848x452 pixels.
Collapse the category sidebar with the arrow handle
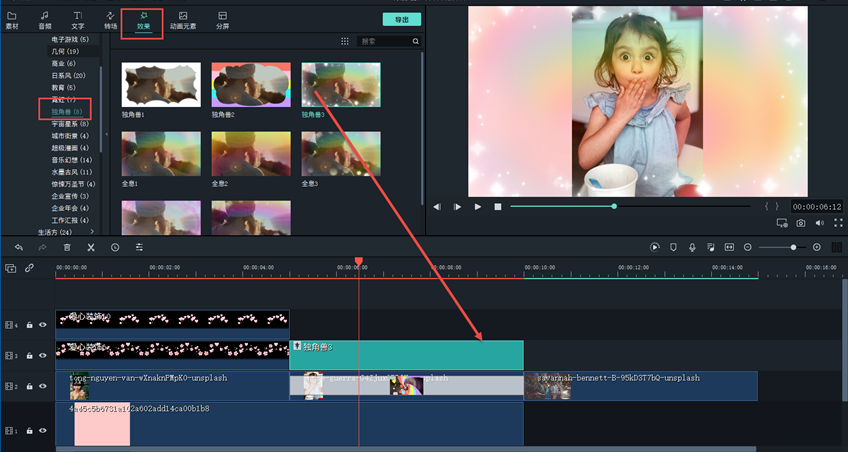click(107, 136)
